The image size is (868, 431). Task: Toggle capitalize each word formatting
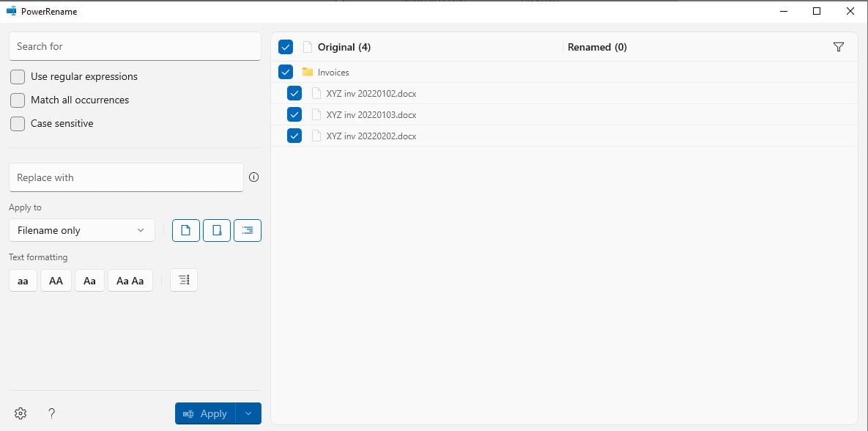[x=130, y=280]
